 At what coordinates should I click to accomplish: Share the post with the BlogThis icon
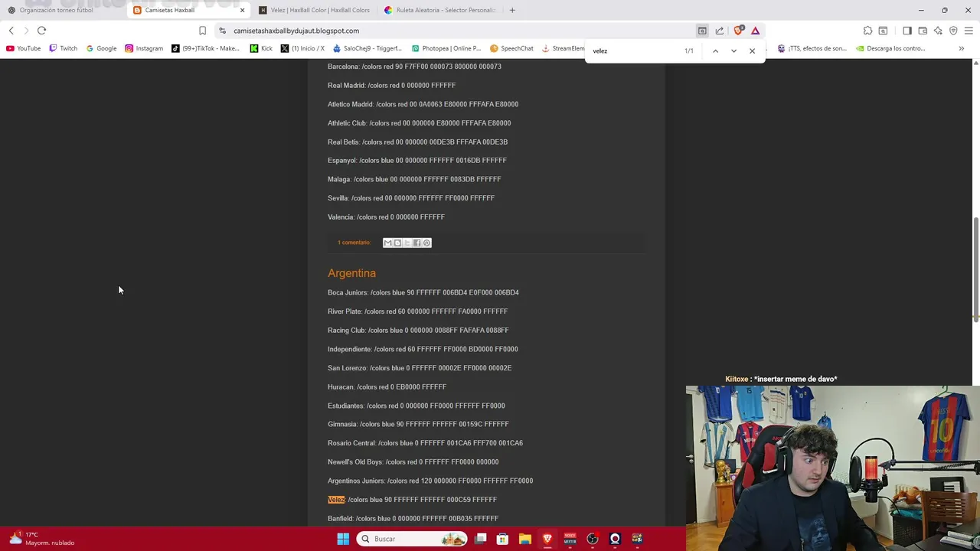click(x=397, y=243)
